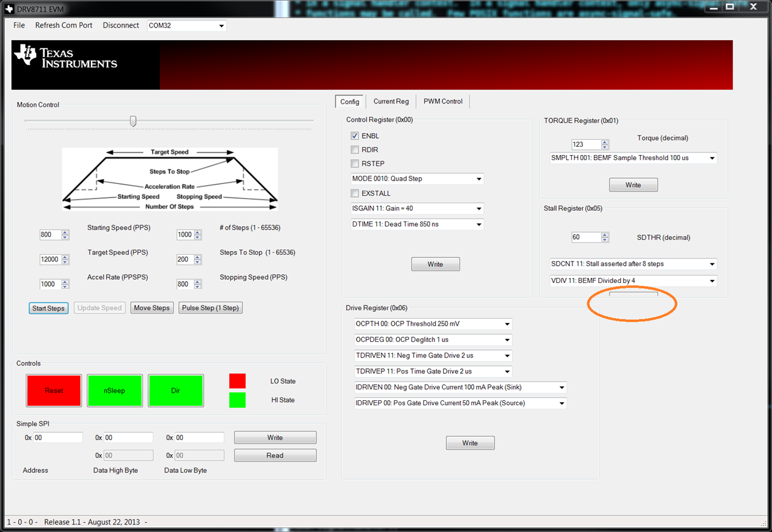The image size is (772, 532).
Task: Click the Motion Control slider thumb
Action: tap(133, 121)
